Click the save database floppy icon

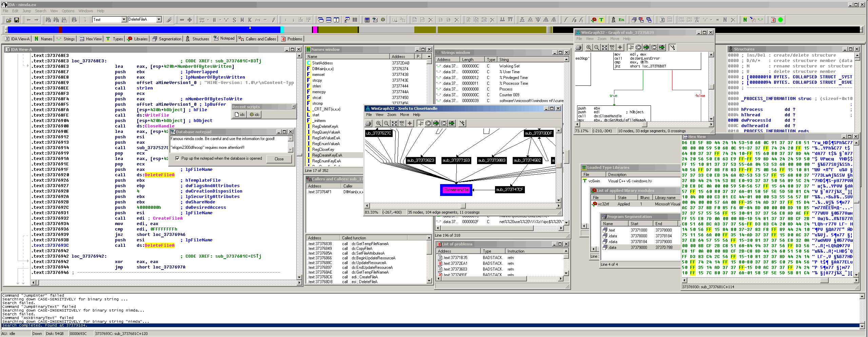16,20
